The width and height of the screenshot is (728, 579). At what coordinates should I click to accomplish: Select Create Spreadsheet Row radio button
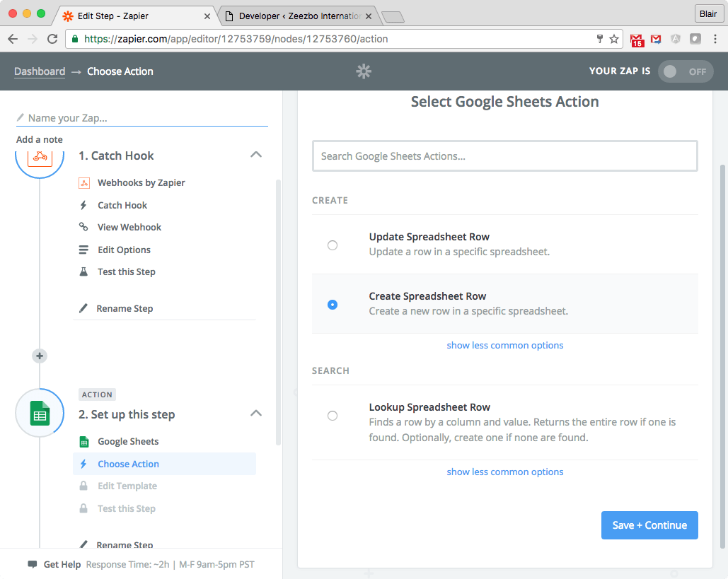click(x=333, y=304)
